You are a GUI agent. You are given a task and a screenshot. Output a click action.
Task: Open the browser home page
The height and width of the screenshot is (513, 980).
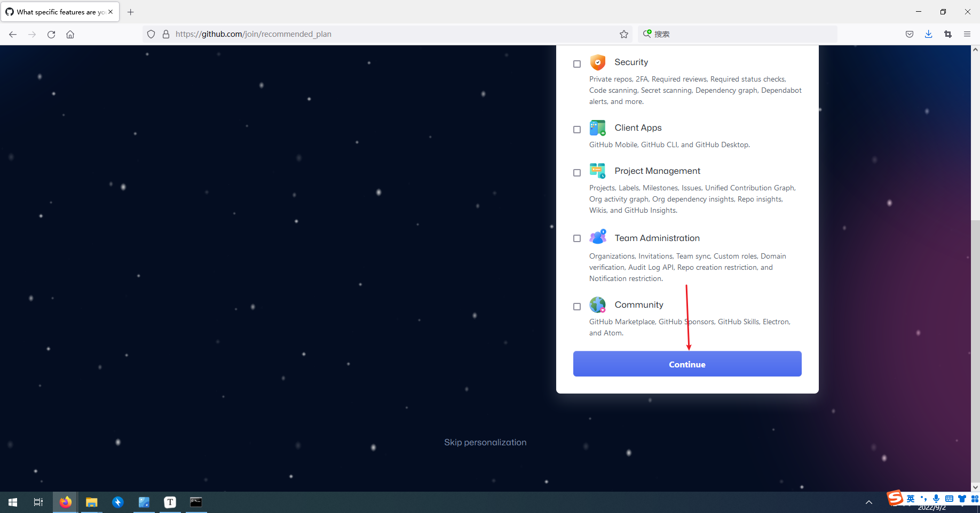[70, 34]
